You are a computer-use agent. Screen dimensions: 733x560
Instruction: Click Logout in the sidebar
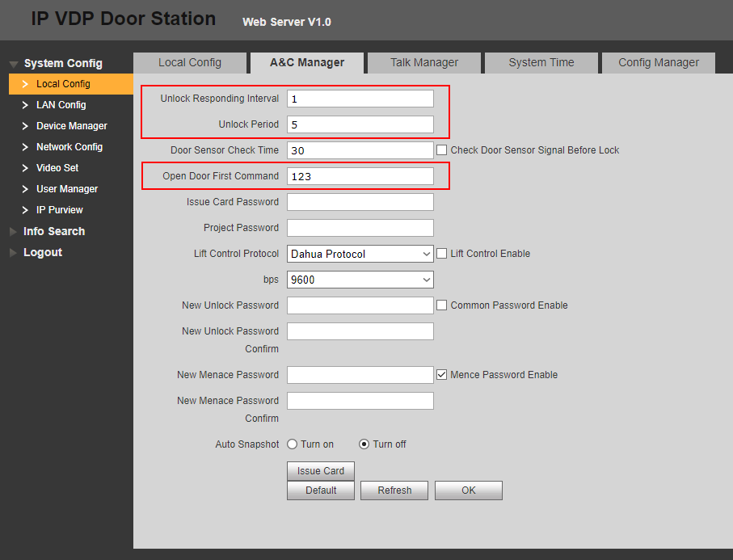click(43, 252)
